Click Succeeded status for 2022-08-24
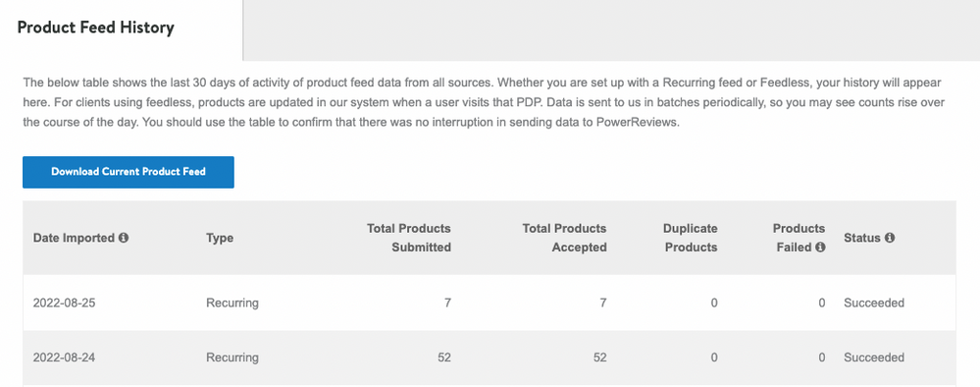 (x=874, y=359)
